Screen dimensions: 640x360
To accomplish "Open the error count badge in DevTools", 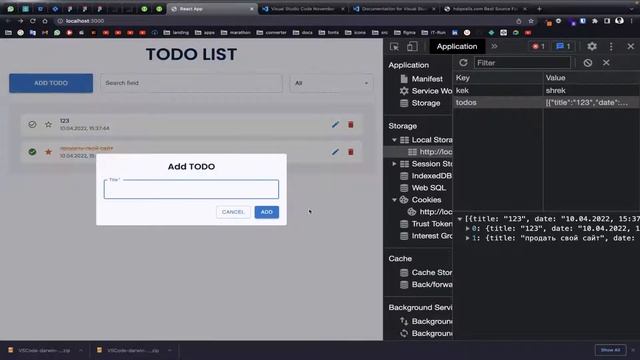I will (x=538, y=47).
